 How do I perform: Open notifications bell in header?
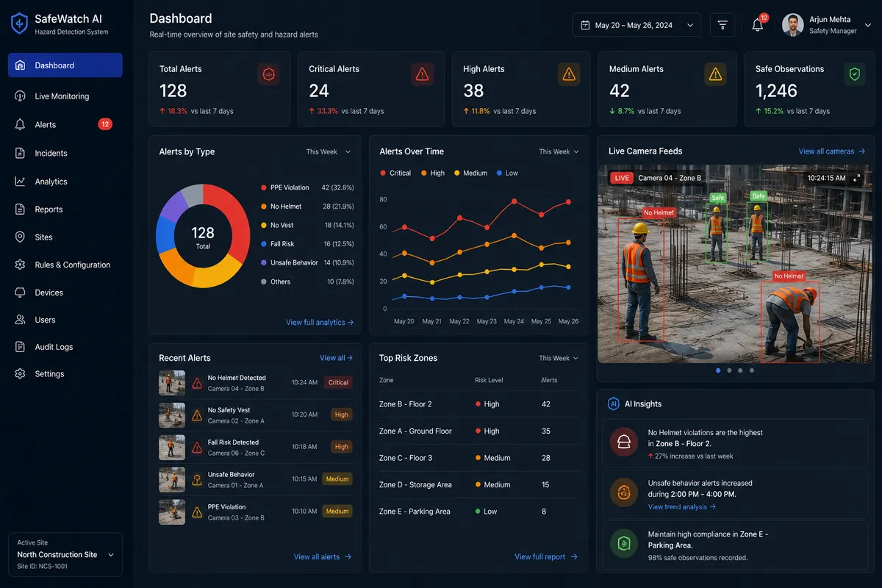757,25
